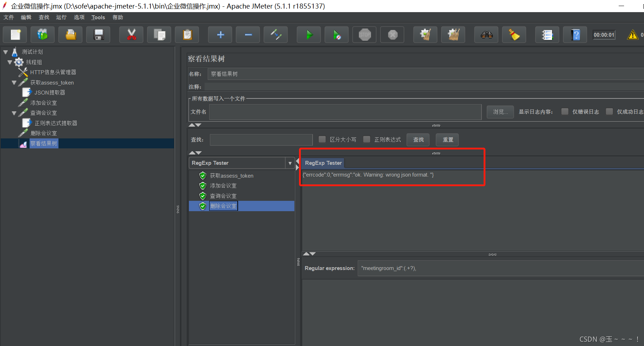
Task: Collapse the 测试计划 tree node
Action: [x=5, y=52]
